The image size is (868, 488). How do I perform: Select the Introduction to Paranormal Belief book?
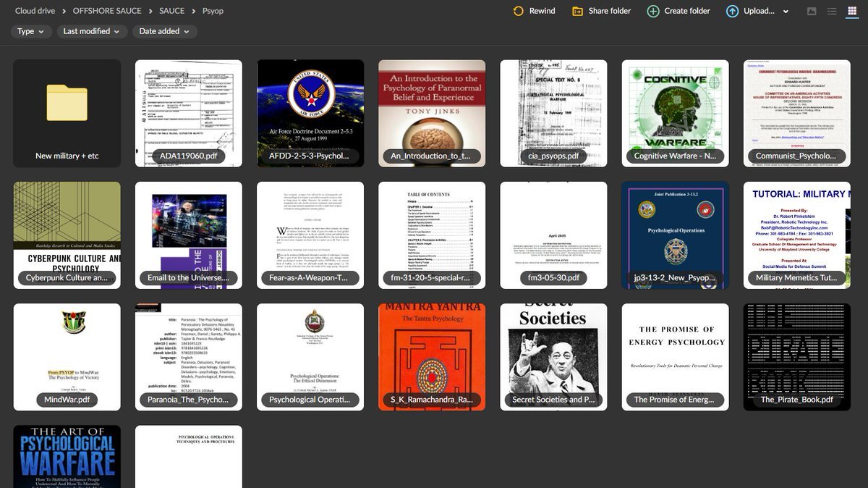(x=432, y=114)
